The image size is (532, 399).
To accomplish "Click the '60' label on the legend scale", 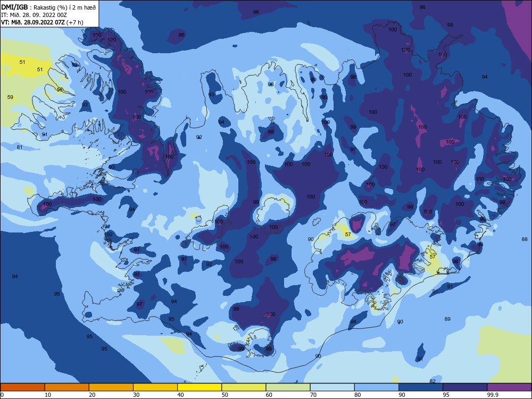I will pos(269,395).
